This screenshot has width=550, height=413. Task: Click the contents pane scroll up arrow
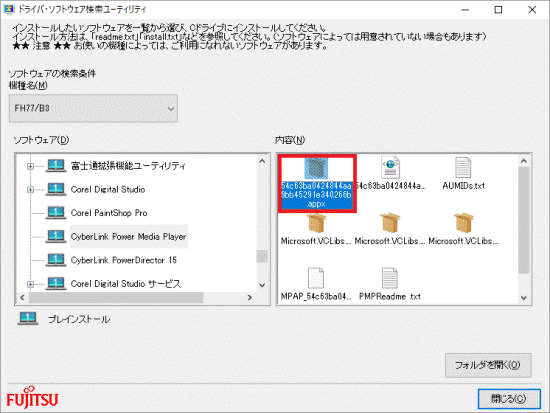click(524, 161)
